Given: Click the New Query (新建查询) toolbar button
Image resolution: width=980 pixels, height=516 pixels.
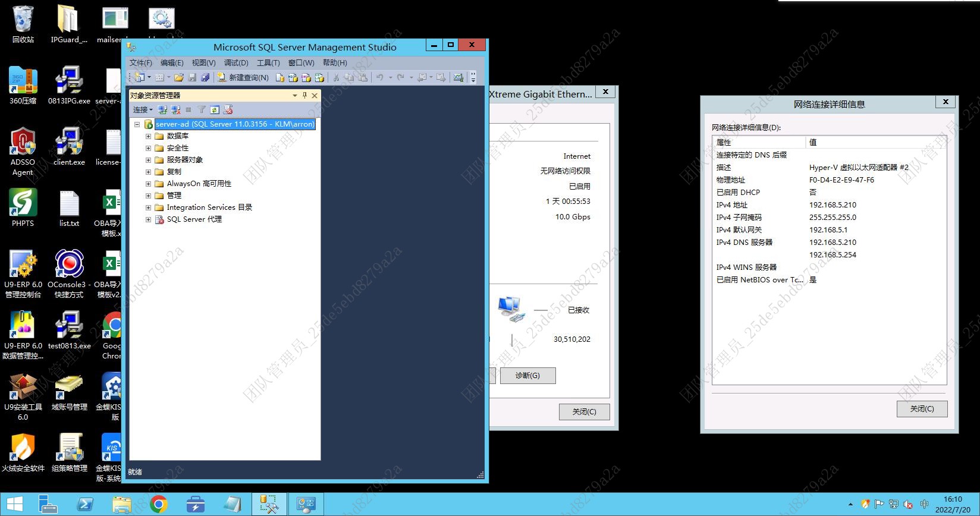Looking at the screenshot, I should pyautogui.click(x=243, y=77).
